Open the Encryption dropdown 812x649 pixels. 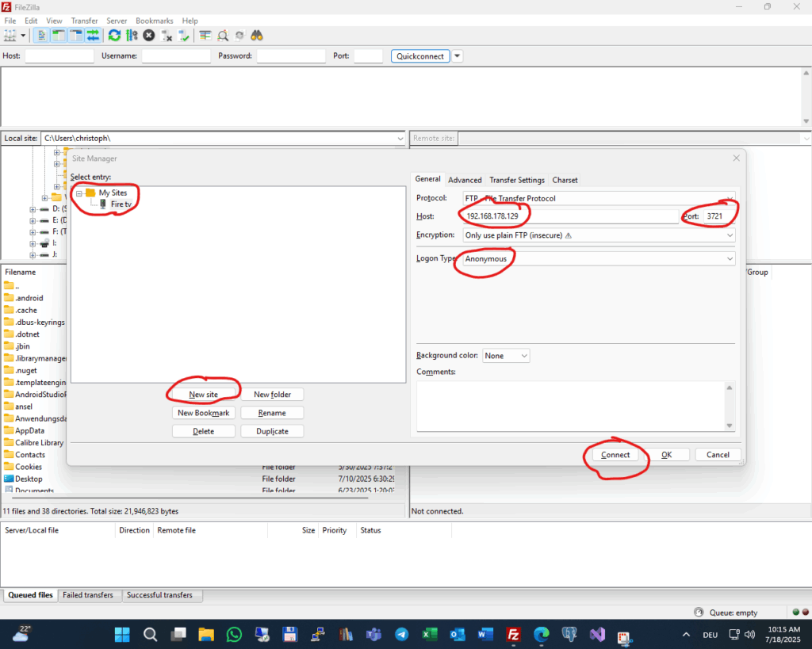coord(598,235)
